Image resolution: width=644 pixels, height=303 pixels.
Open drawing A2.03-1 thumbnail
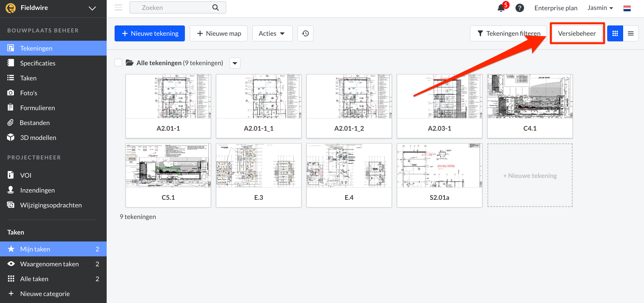(x=440, y=106)
